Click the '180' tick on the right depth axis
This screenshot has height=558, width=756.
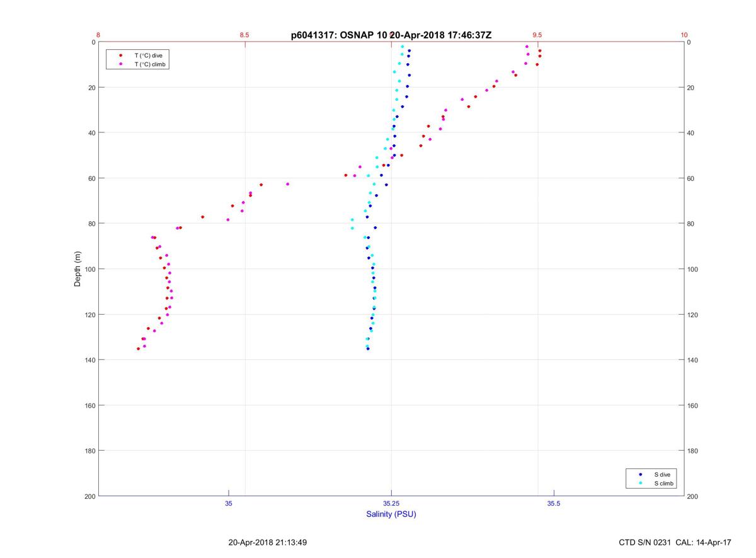(x=693, y=451)
